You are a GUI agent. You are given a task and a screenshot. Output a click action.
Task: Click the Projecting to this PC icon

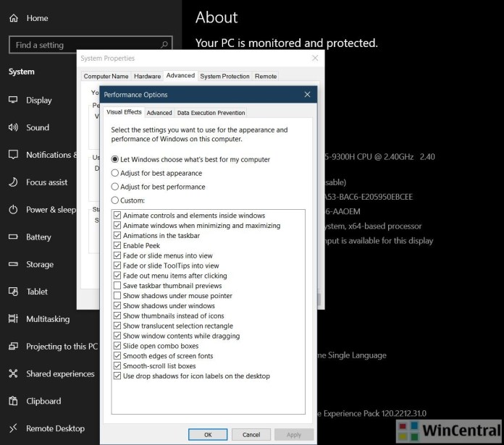[x=13, y=346]
